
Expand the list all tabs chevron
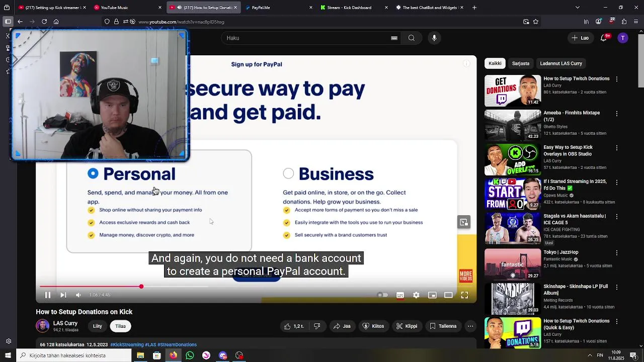click(578, 8)
